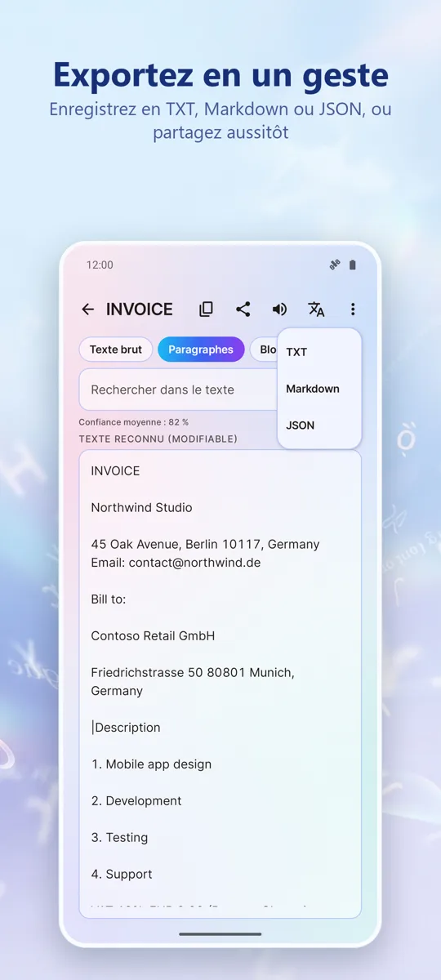Select the Paragraphes chip
The width and height of the screenshot is (441, 980).
(x=201, y=350)
